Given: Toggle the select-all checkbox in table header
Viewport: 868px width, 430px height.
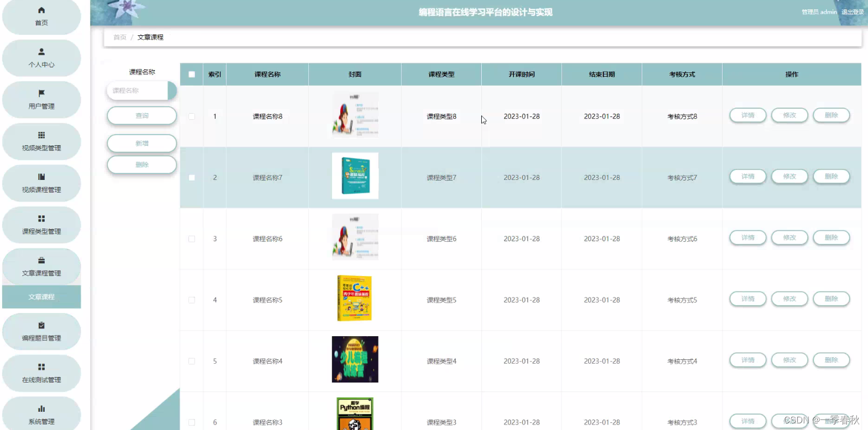Looking at the screenshot, I should point(192,75).
